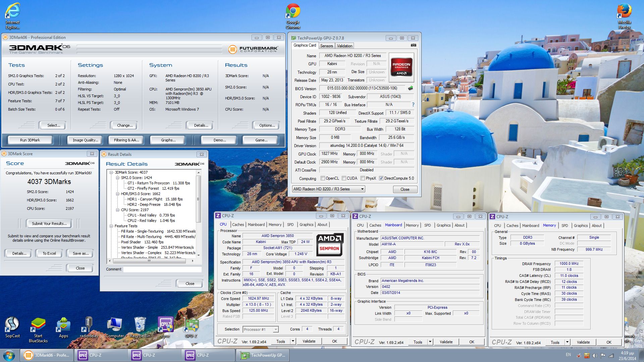
Task: Click horizontal scrollbar in Result Details
Action: click(x=152, y=261)
